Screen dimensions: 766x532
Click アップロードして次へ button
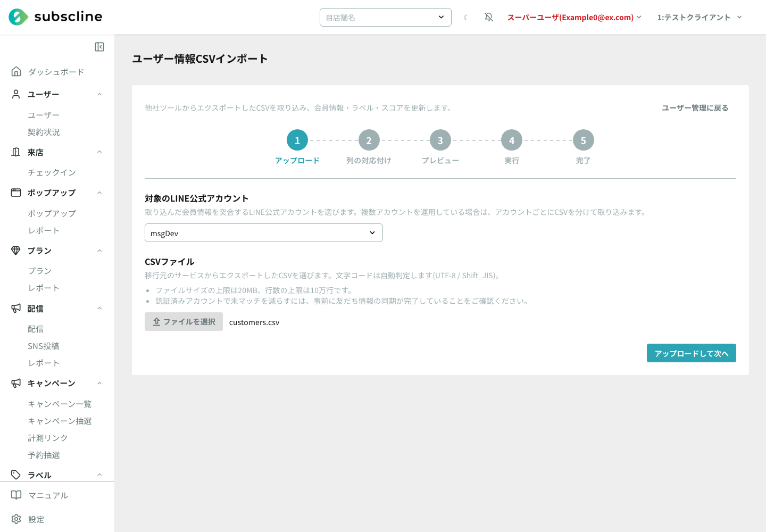[692, 353]
